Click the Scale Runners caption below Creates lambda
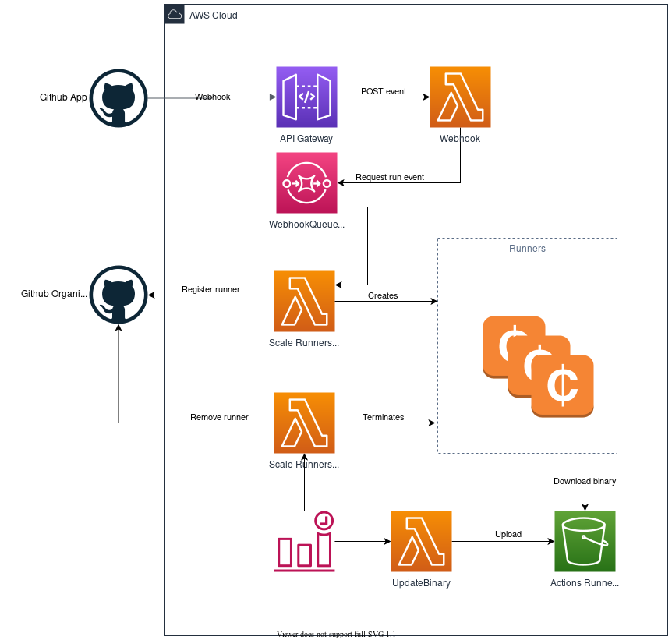The image size is (672, 640). click(304, 343)
